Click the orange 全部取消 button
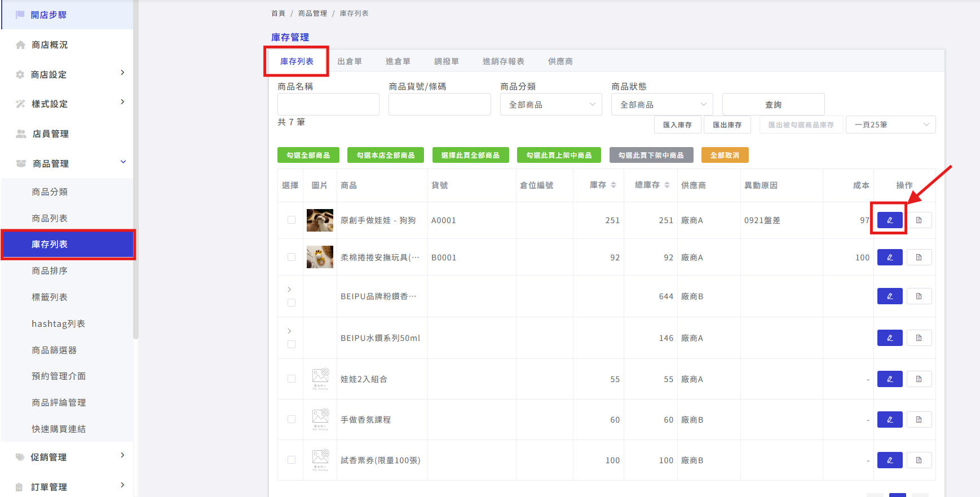Viewport: 980px width, 497px height. (x=725, y=155)
